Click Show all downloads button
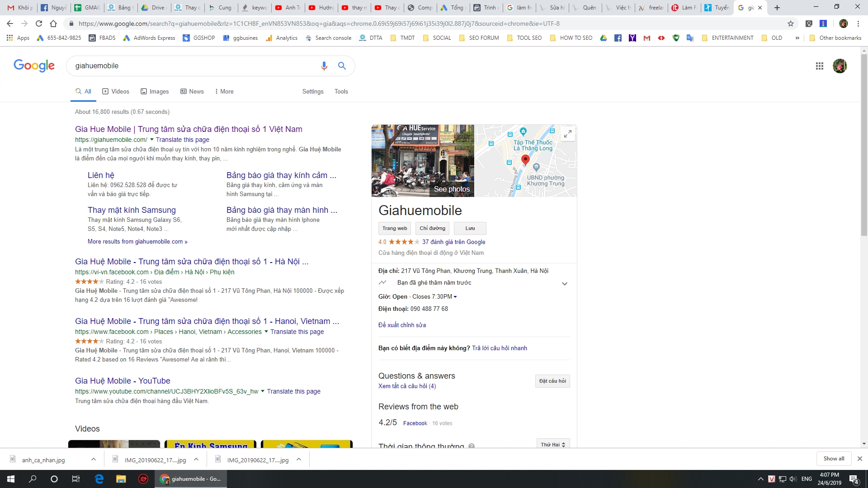This screenshot has width=868, height=488. point(834,459)
